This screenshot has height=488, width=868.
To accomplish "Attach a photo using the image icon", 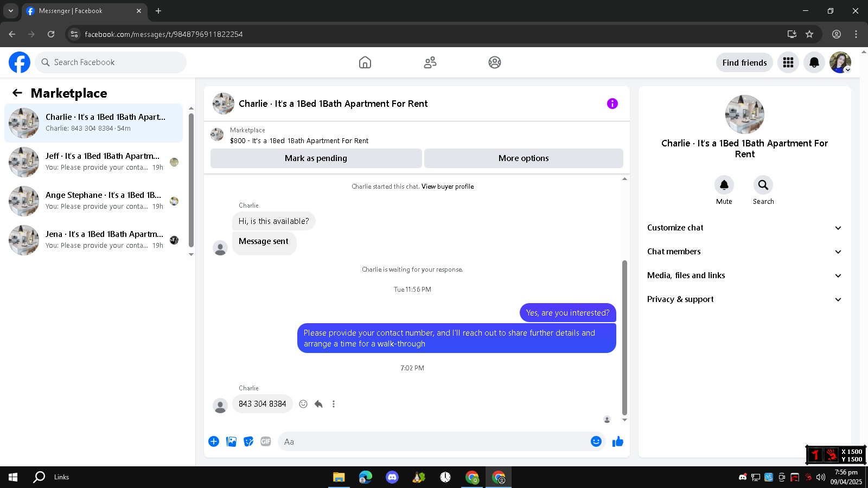I will click(232, 441).
